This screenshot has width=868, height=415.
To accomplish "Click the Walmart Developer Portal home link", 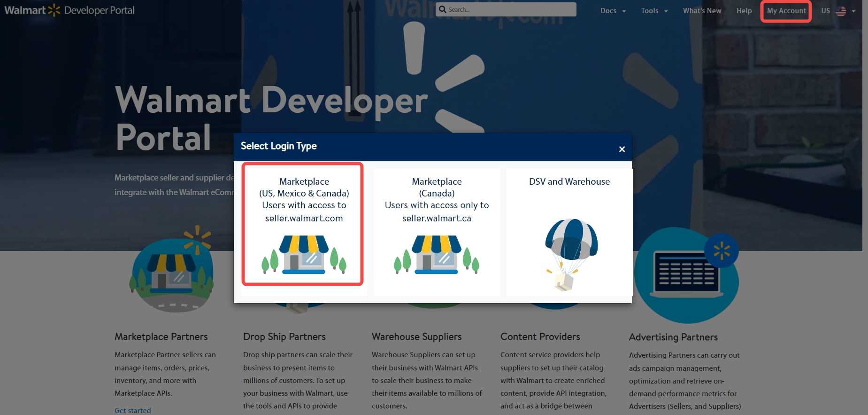I will click(69, 10).
